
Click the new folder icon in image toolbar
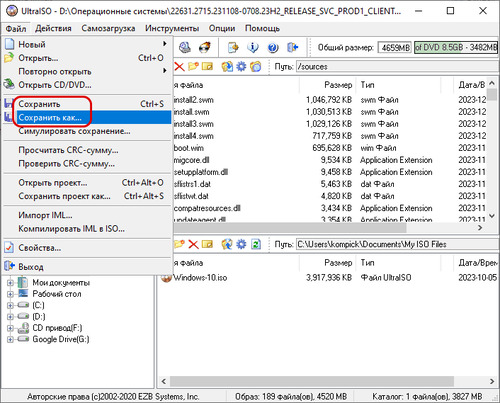coord(193,67)
